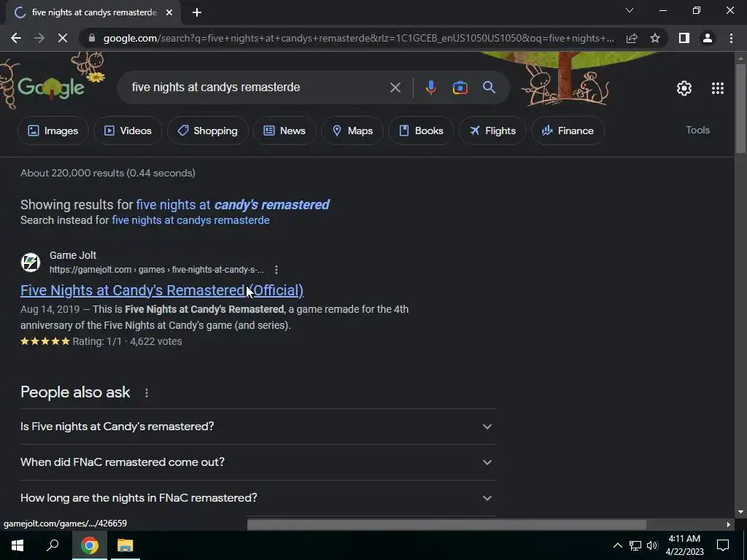This screenshot has height=560, width=747.
Task: Expand "Is Five nights at Candy's remastered?"
Action: [258, 426]
